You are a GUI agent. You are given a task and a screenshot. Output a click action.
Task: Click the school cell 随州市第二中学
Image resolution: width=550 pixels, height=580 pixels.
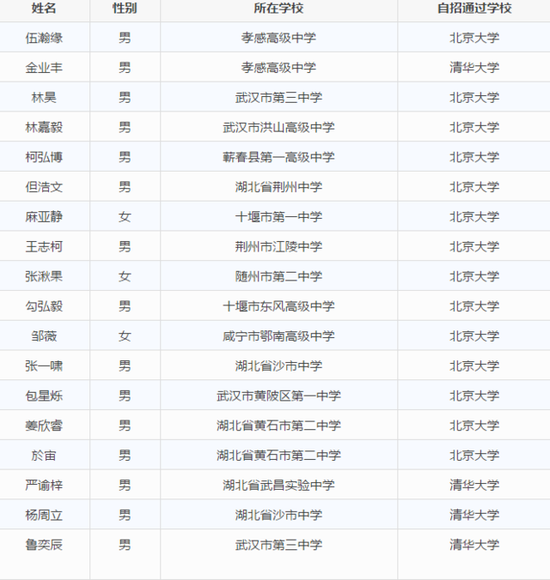pyautogui.click(x=279, y=276)
